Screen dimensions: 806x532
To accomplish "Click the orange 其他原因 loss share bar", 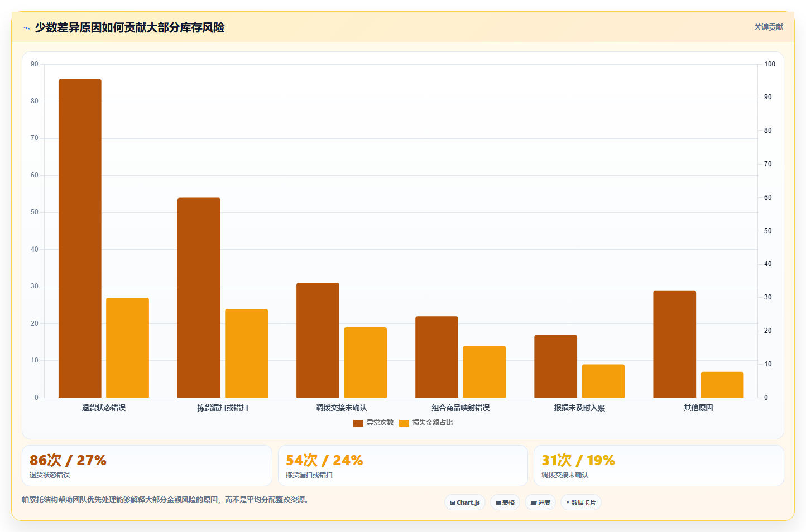I will (722, 385).
